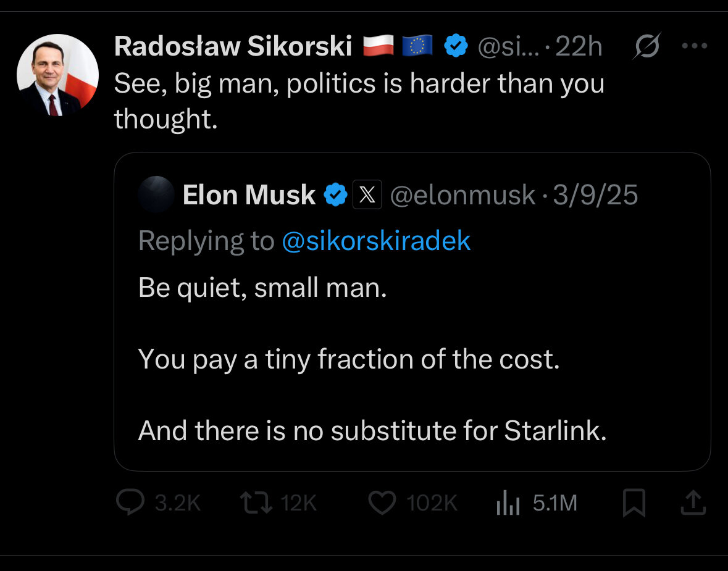This screenshot has height=571, width=728.
Task: Click the @elonmusk handle in quoted post
Action: pos(463,196)
